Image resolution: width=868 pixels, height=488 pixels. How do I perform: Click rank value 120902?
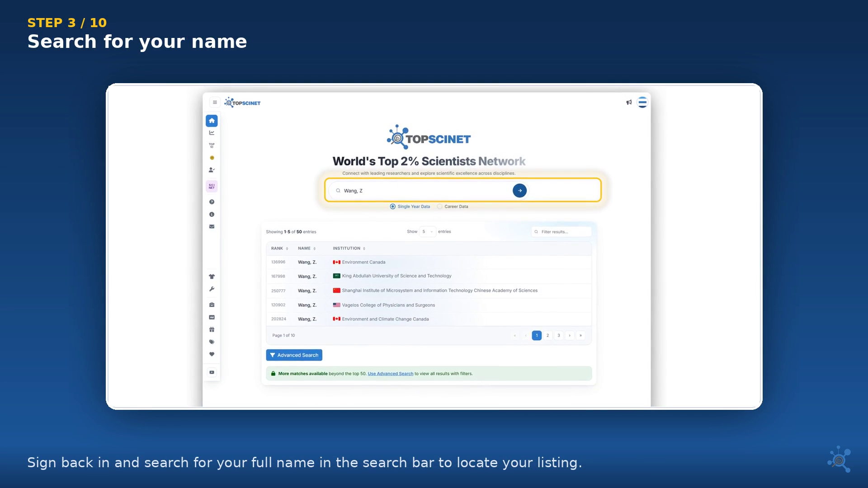pos(278,305)
